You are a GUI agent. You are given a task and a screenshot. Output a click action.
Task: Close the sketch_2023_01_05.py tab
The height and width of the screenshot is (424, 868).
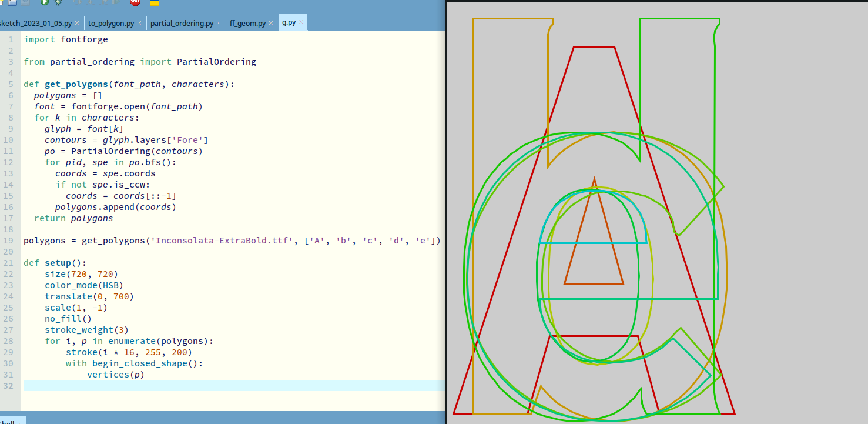point(76,24)
